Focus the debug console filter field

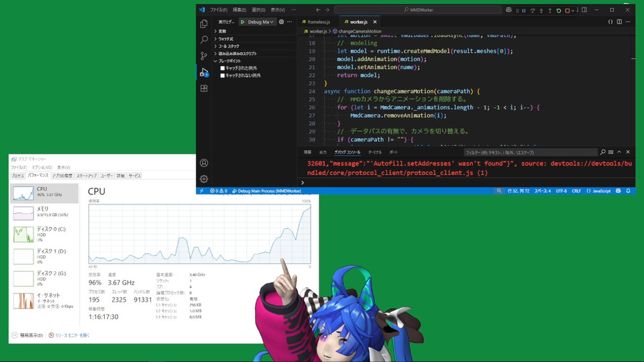[x=530, y=152]
